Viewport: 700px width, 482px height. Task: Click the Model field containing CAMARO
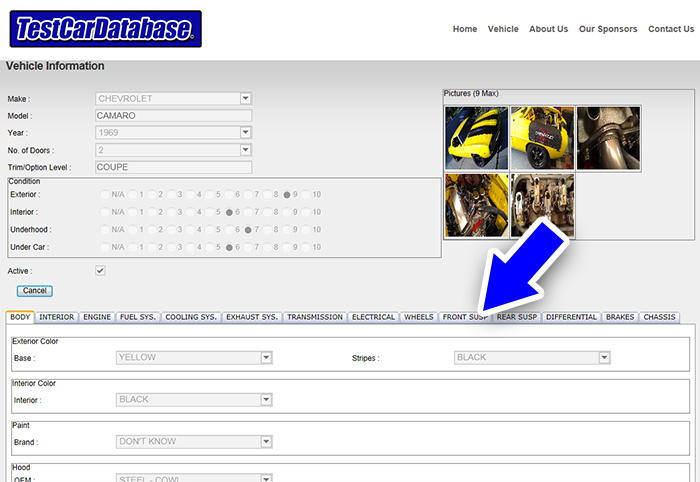(174, 116)
